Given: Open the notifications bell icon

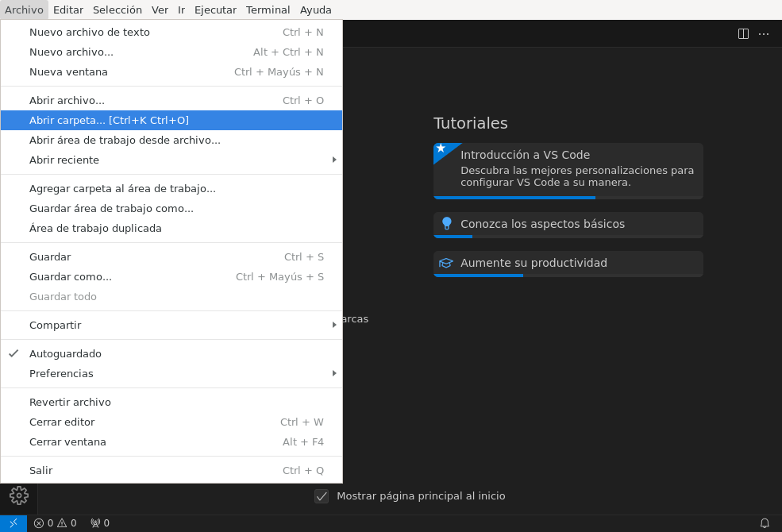Looking at the screenshot, I should 764,523.
